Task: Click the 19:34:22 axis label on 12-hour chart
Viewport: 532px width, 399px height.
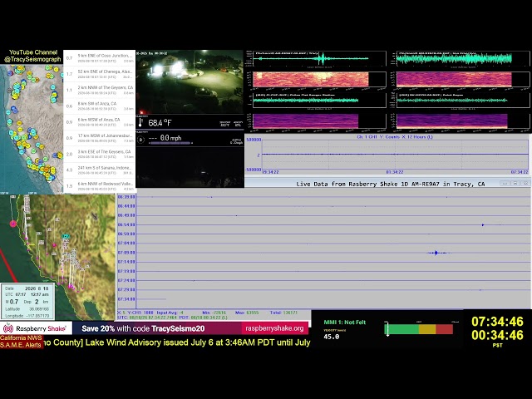Action: point(270,172)
